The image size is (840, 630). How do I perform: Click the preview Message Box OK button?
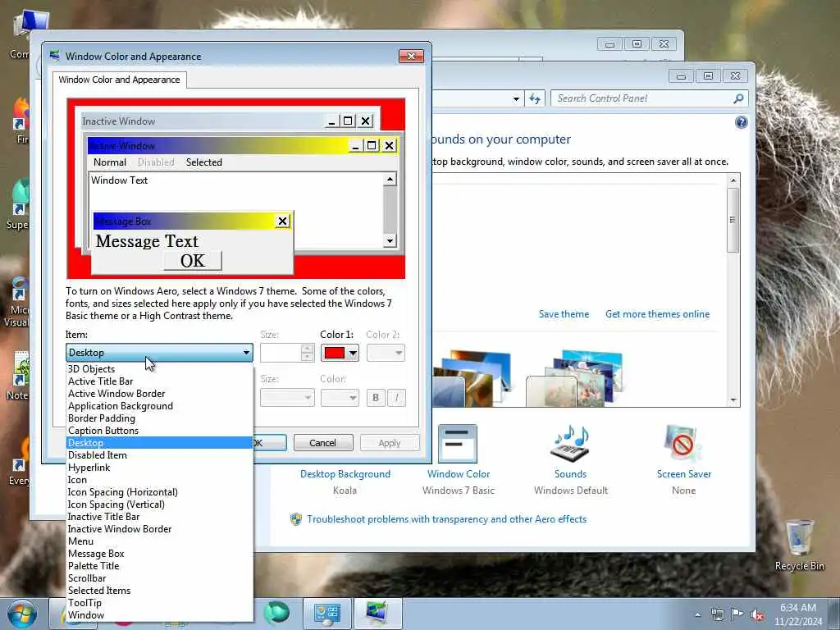(x=193, y=261)
